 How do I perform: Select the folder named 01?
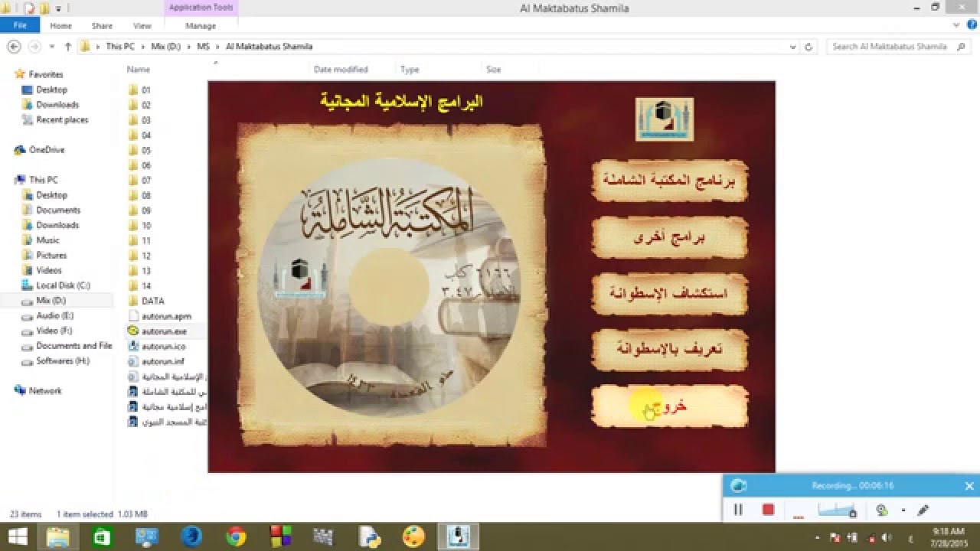(140, 90)
